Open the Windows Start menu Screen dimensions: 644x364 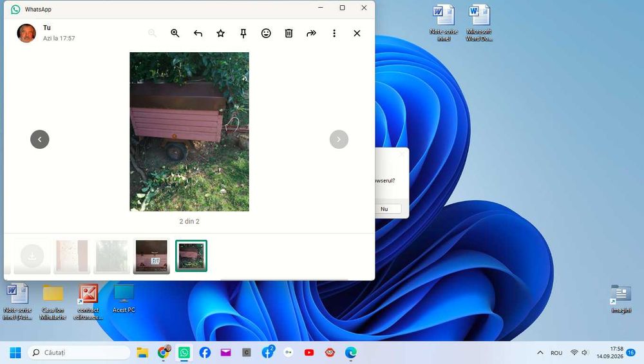click(15, 352)
